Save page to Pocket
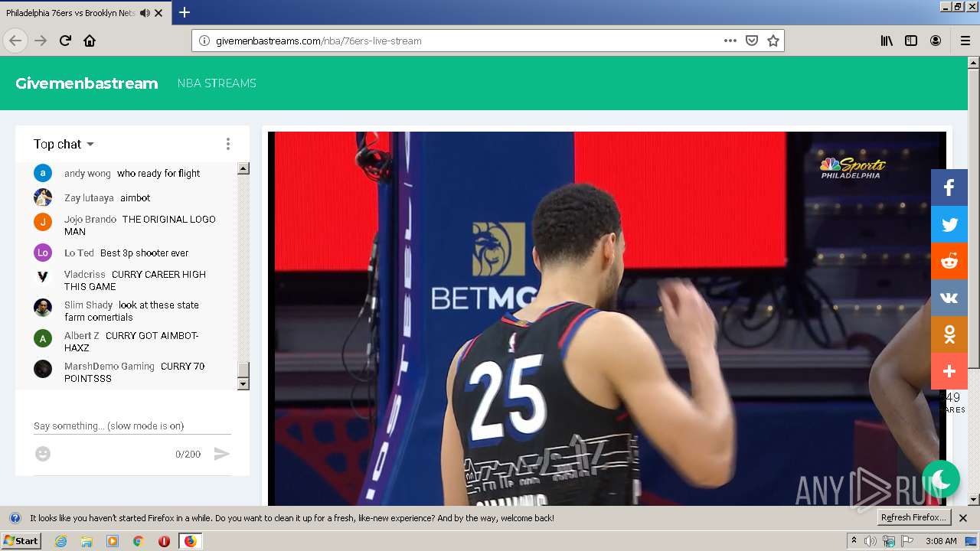This screenshot has height=551, width=980. click(752, 41)
